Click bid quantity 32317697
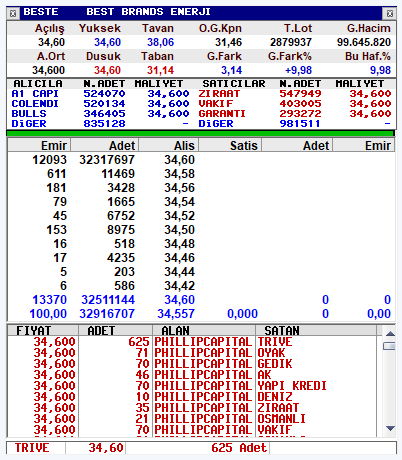 [107, 160]
